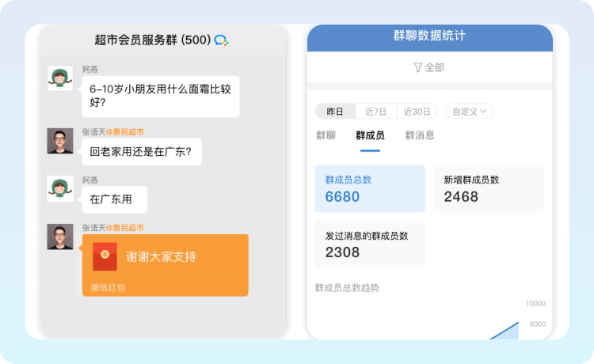Image resolution: width=594 pixels, height=364 pixels.
Task: Switch time range to 近7日
Action: click(x=376, y=112)
